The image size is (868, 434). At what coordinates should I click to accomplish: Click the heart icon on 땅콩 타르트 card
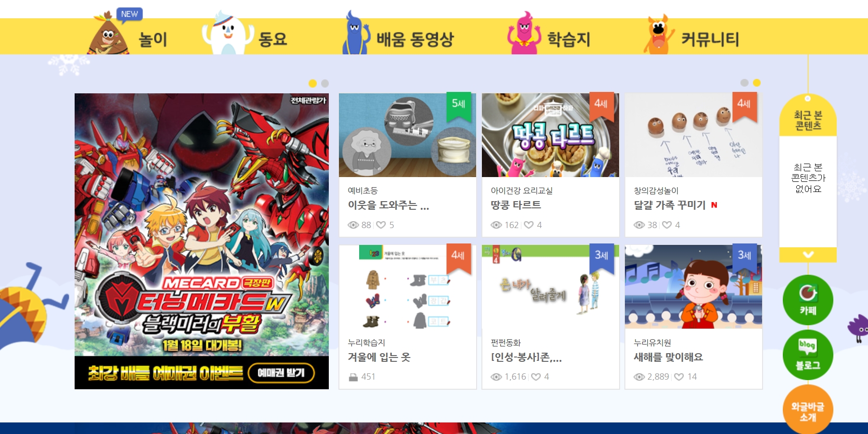[x=529, y=225]
